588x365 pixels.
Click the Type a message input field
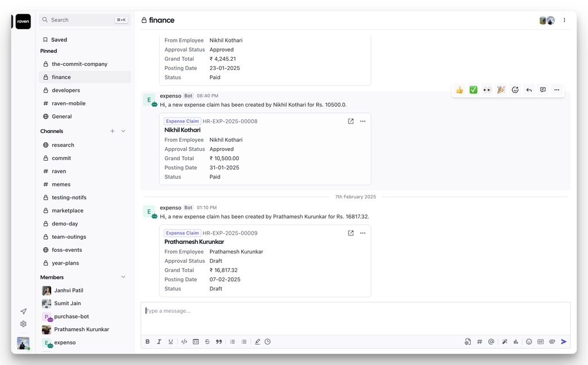click(355, 311)
